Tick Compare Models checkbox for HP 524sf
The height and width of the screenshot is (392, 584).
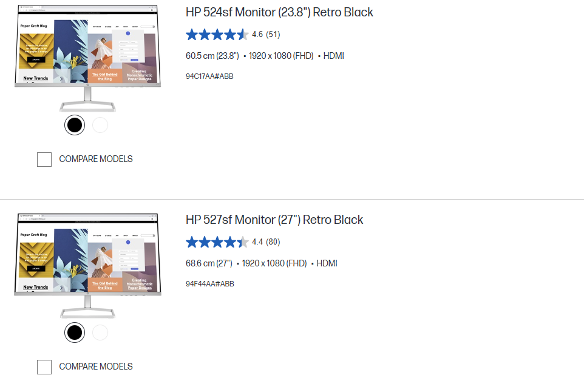(x=44, y=160)
